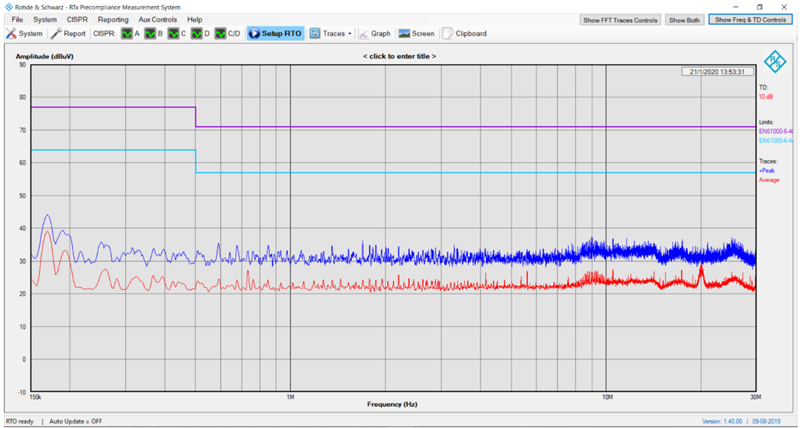Click Show Freq & TD Controls button
This screenshot has height=428, width=800.
751,20
